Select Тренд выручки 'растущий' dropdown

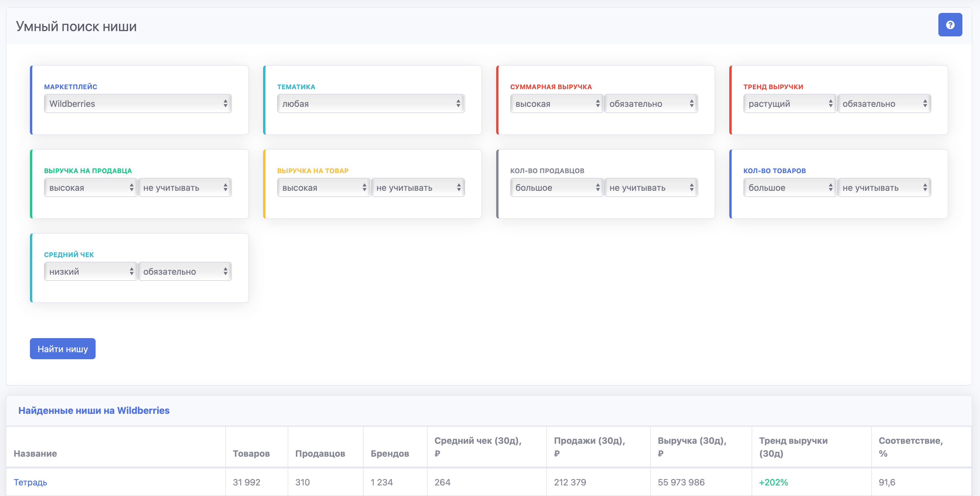tap(789, 104)
